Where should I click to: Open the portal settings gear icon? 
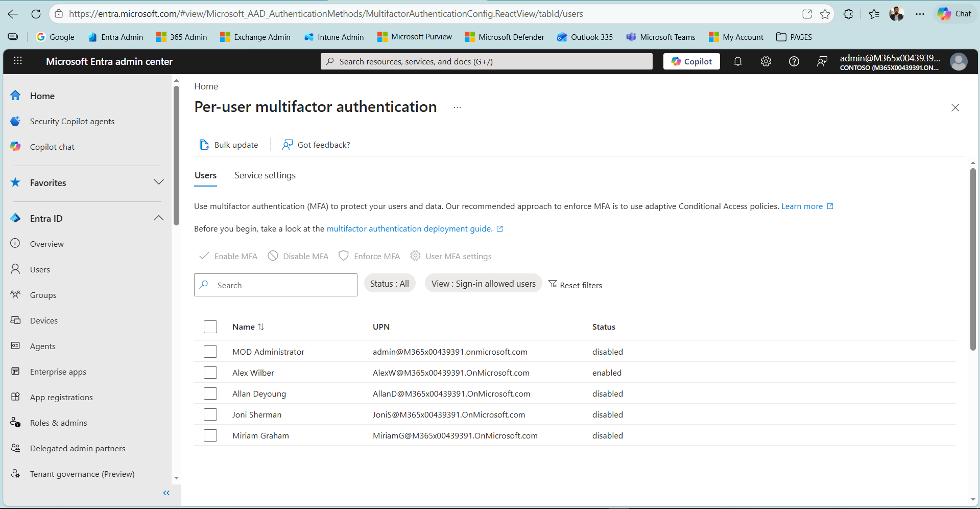[766, 61]
